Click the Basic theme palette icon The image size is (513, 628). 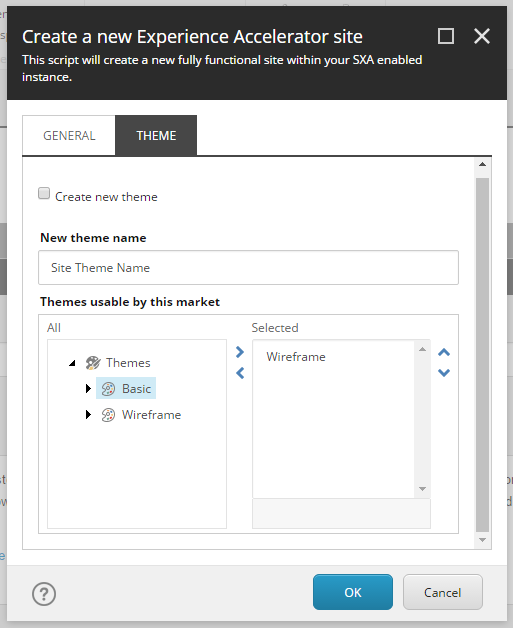coord(108,389)
